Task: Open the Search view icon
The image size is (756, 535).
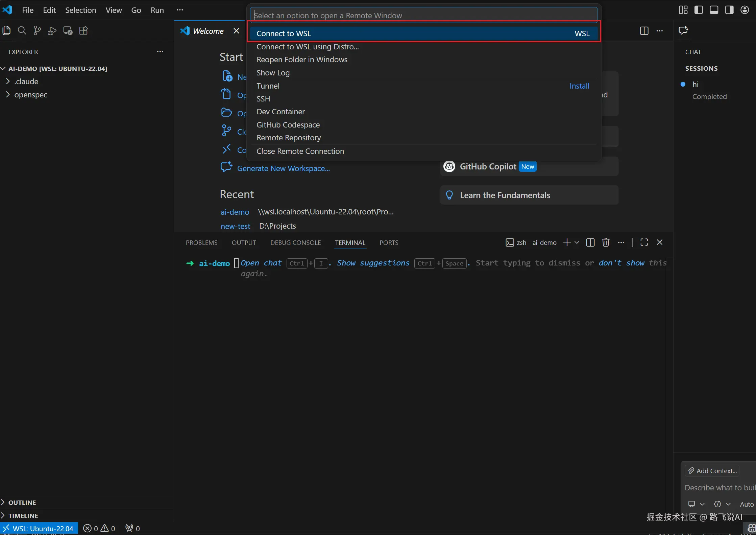Action: pos(22,31)
